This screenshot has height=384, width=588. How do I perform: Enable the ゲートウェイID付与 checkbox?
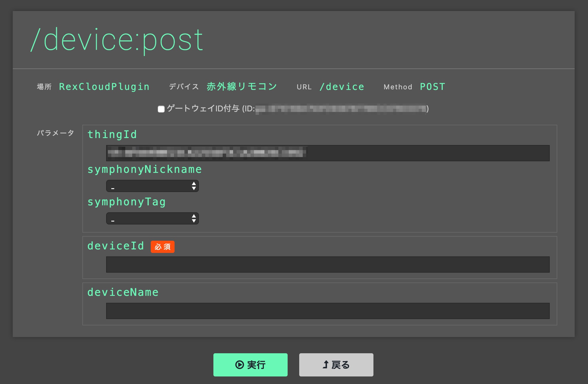point(161,109)
